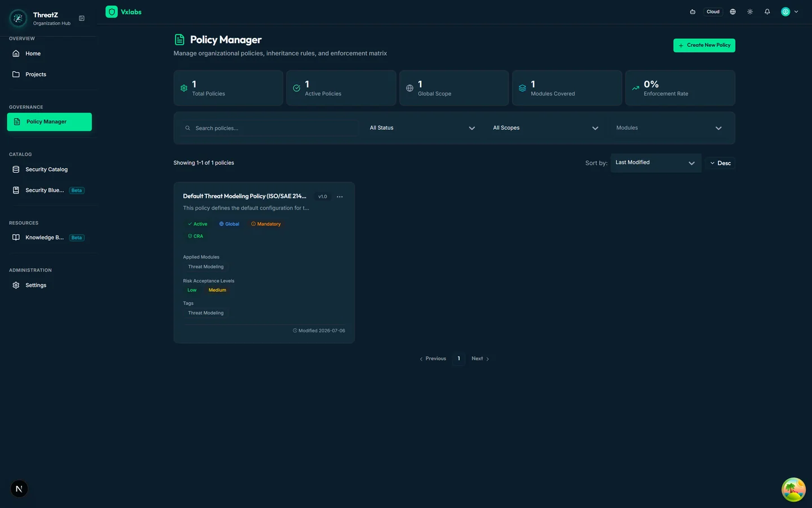Open the AI assistant bot icon
Screen dimensions: 812x508
coord(692,11)
